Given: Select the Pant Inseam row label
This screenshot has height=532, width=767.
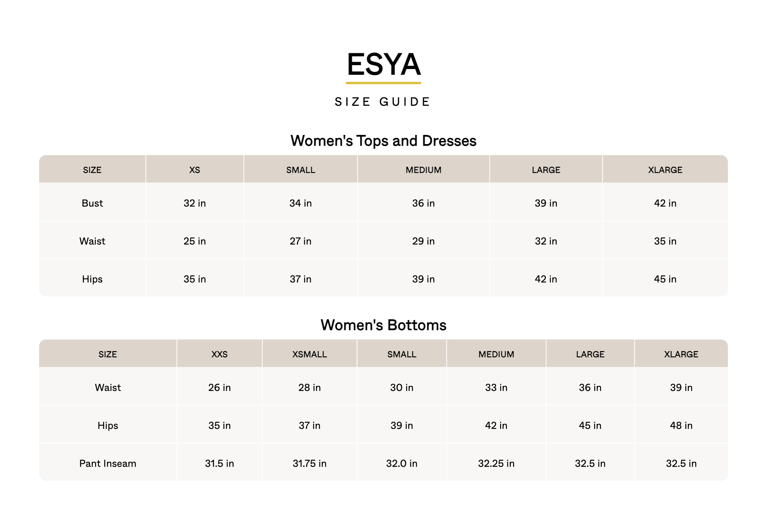Looking at the screenshot, I should 108,463.
